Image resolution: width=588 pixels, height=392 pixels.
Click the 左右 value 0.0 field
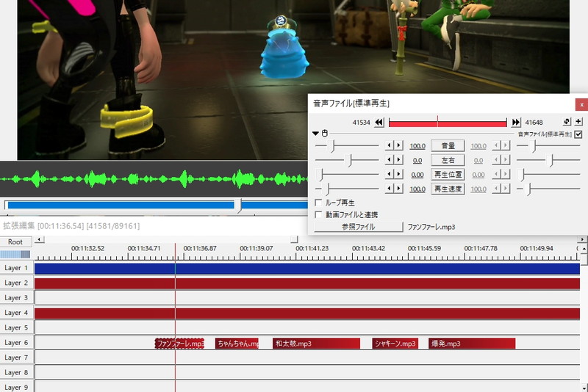417,161
